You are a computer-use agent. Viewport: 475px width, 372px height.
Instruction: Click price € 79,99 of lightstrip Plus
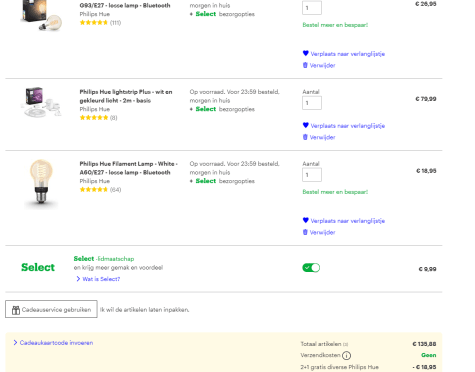point(426,99)
